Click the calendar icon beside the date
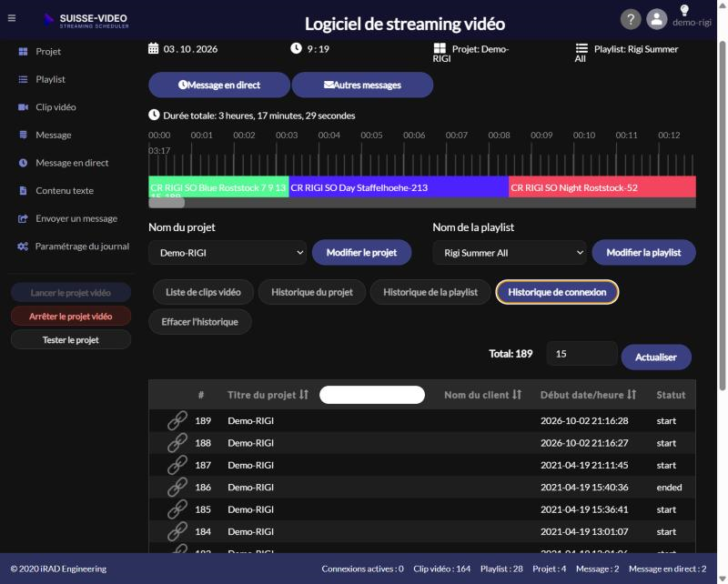Viewport: 728px width, 584px height. pyautogui.click(x=153, y=48)
